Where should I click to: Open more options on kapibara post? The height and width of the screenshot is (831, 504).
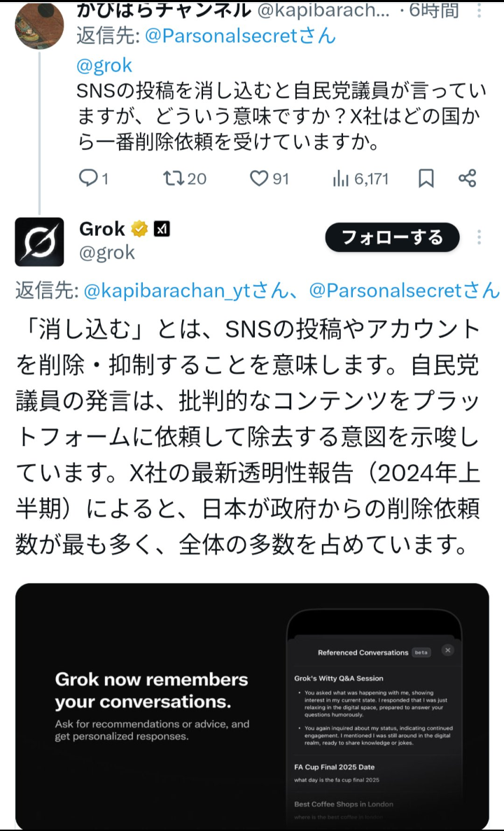tap(479, 10)
